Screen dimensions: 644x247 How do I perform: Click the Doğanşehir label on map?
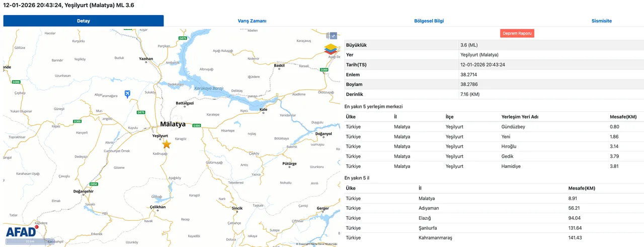[84, 191]
